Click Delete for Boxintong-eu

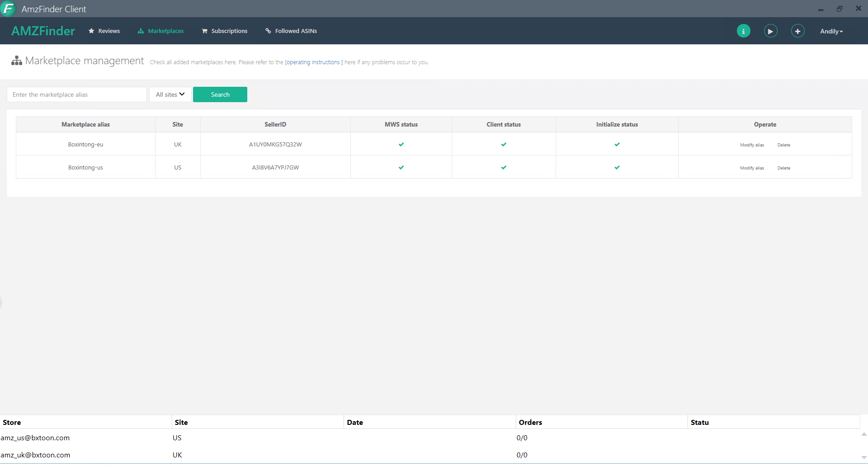point(784,145)
